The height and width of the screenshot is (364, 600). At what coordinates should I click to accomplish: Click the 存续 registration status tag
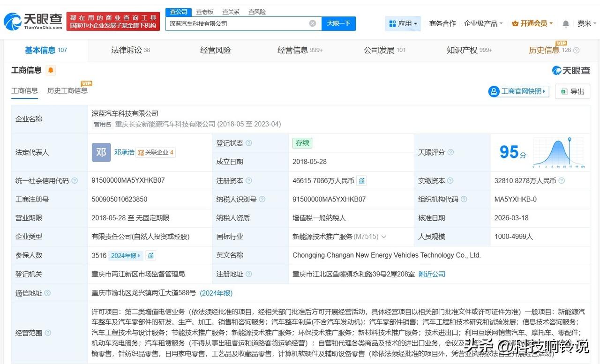coord(302,143)
